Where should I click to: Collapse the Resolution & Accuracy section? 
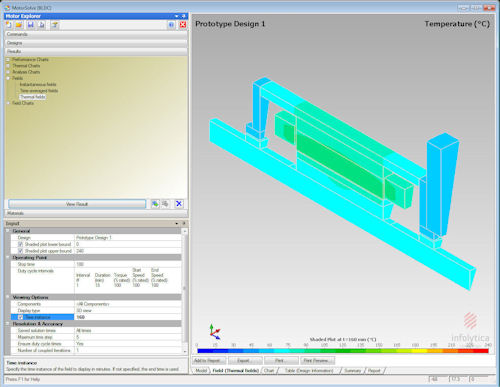point(8,324)
